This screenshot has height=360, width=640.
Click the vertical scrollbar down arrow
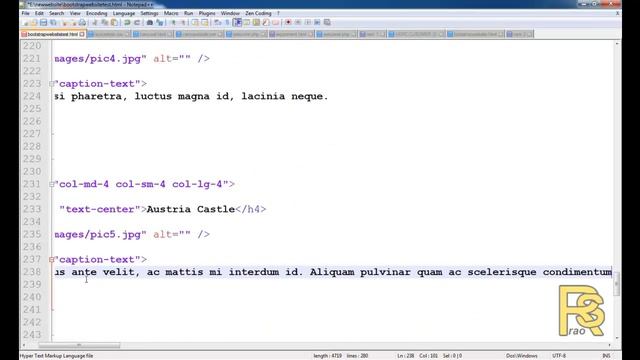[617, 338]
